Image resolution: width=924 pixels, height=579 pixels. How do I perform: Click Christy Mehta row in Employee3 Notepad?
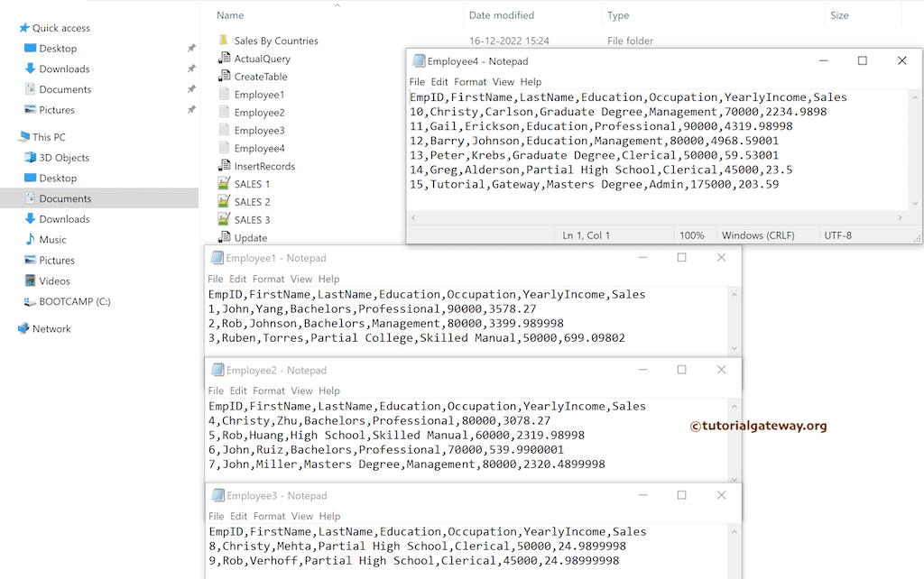click(x=418, y=546)
